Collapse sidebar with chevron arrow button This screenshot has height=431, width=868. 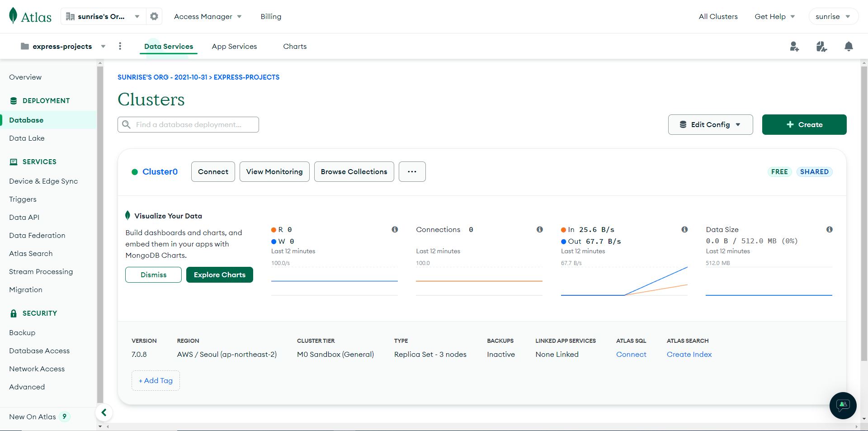pos(104,412)
